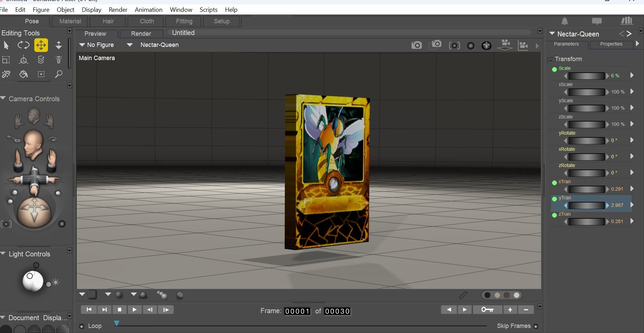
Task: Click the ruler icon below the viewport
Action: pyautogui.click(x=463, y=295)
